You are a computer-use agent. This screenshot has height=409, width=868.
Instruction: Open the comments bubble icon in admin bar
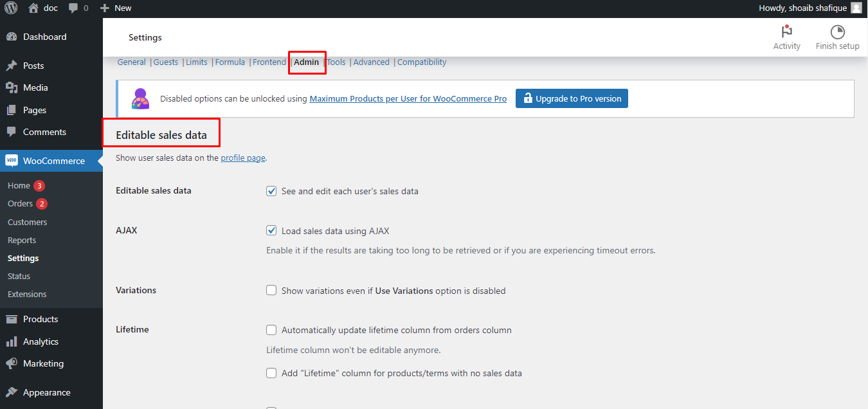pyautogui.click(x=74, y=8)
